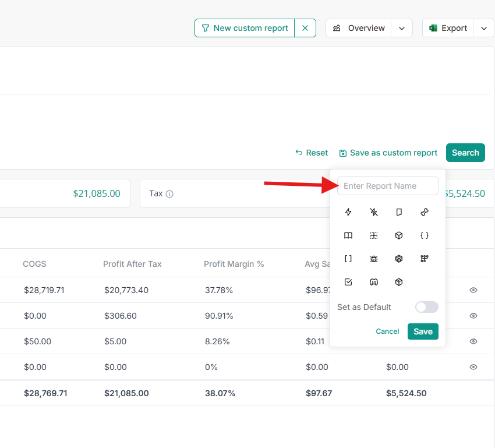
Task: Click eye icon on the $50.00 COGS row
Action: coord(473,341)
